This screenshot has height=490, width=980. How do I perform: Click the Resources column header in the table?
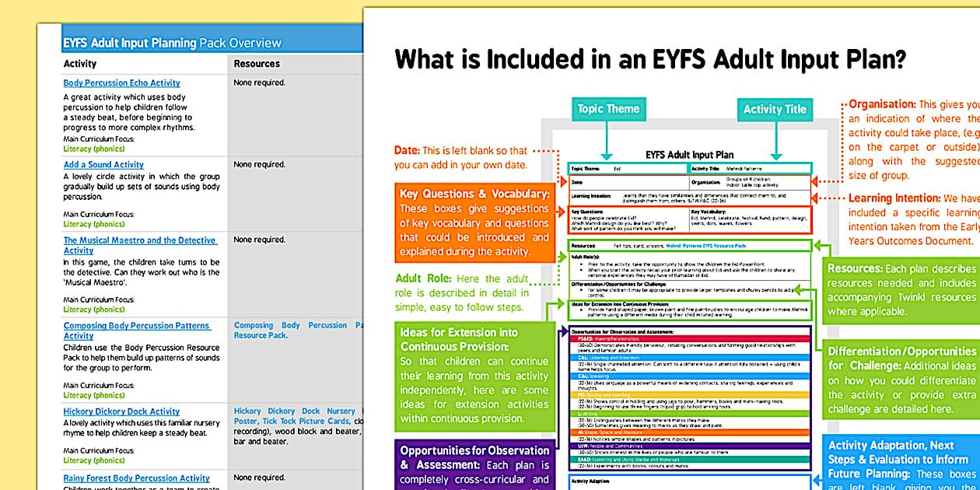pyautogui.click(x=257, y=64)
